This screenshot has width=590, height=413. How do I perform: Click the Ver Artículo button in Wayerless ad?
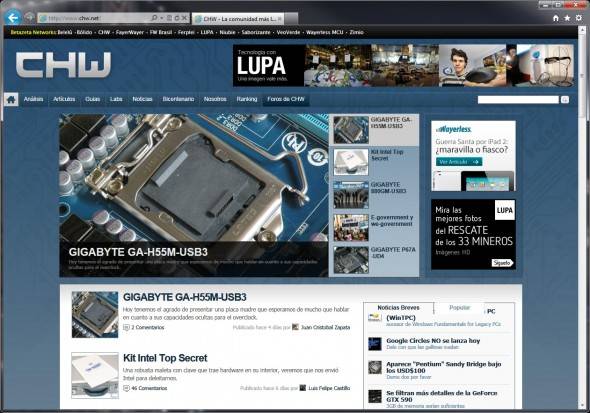(459, 162)
